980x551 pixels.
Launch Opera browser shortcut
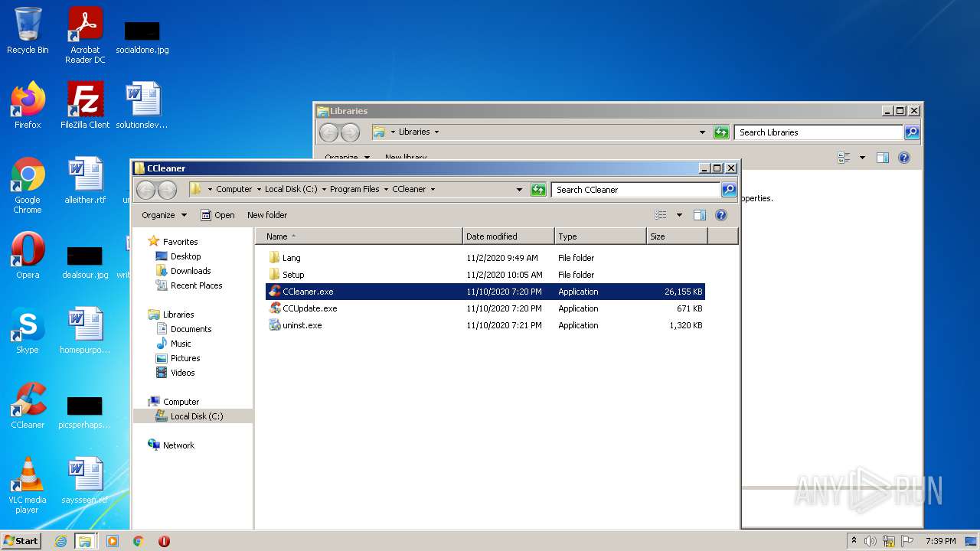[x=28, y=255]
